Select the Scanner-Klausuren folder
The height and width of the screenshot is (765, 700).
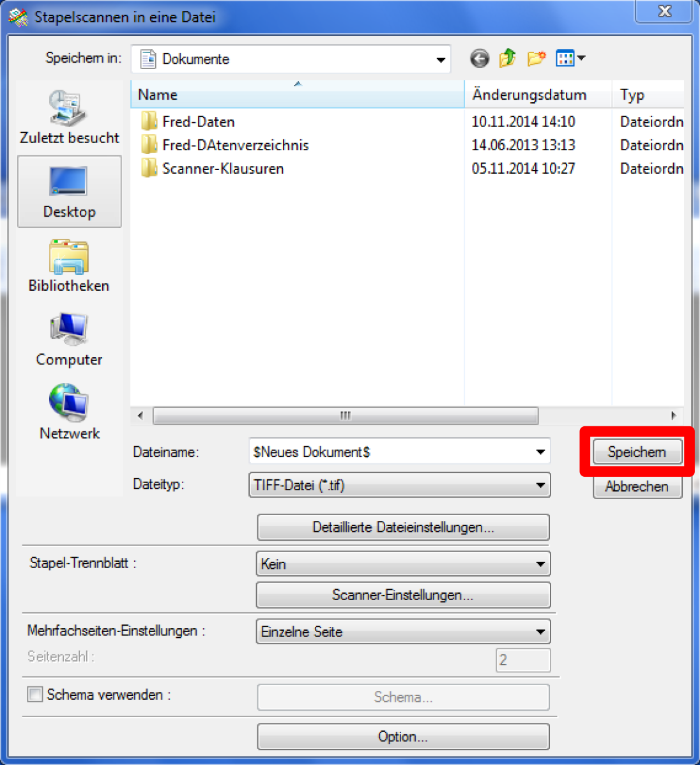(x=222, y=169)
